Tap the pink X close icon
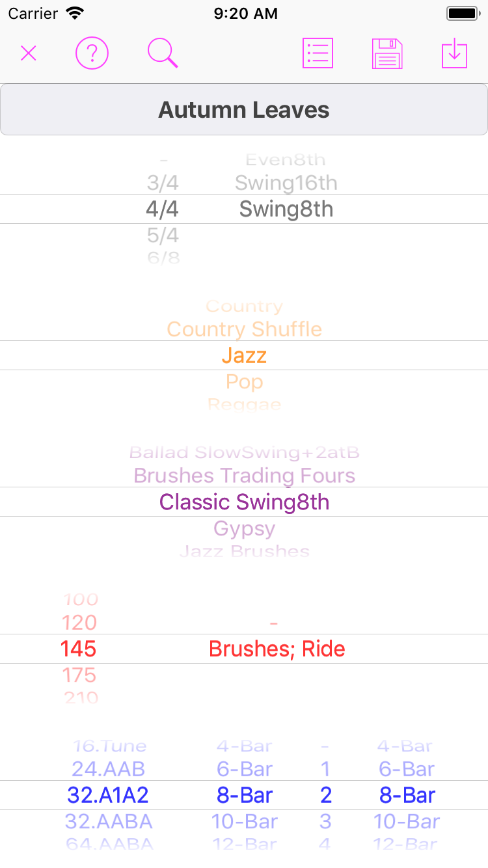 click(x=28, y=53)
